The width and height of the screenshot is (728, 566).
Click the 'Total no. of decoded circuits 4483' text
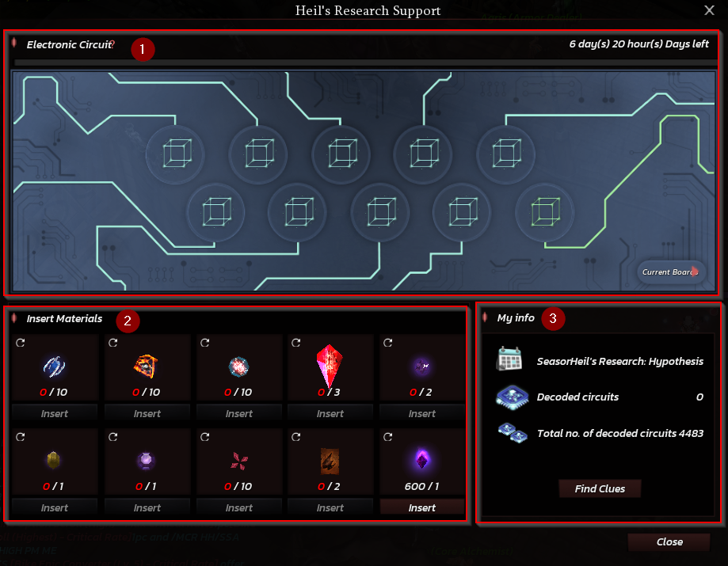coord(619,433)
